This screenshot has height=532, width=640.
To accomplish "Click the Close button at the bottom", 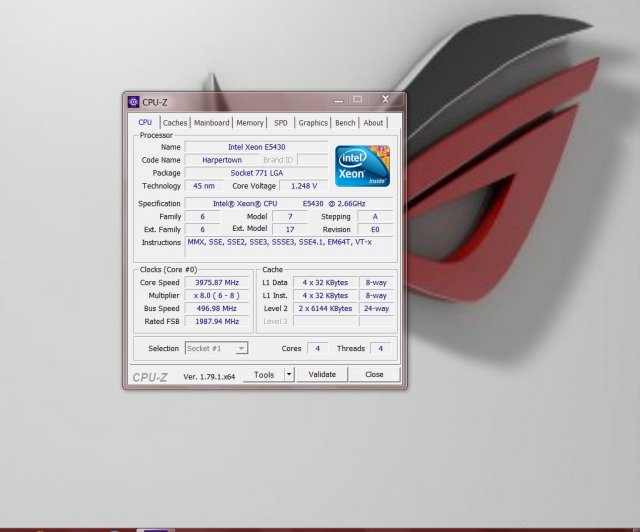I will [x=374, y=375].
